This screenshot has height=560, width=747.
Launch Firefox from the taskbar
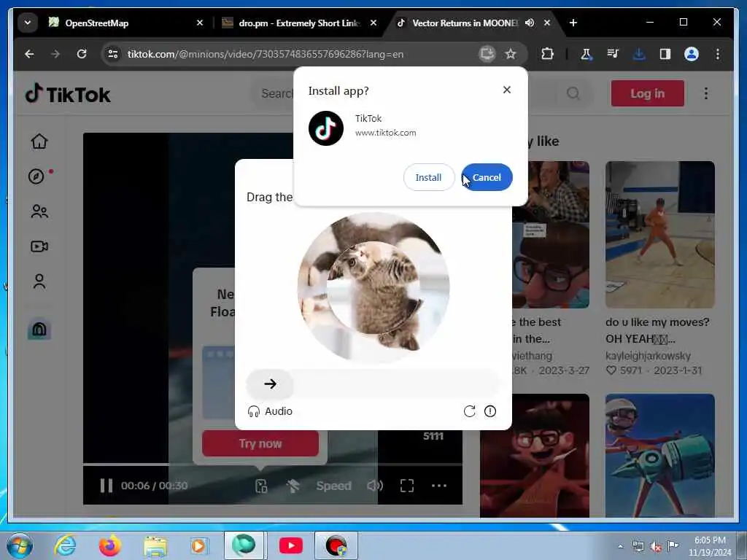[109, 545]
